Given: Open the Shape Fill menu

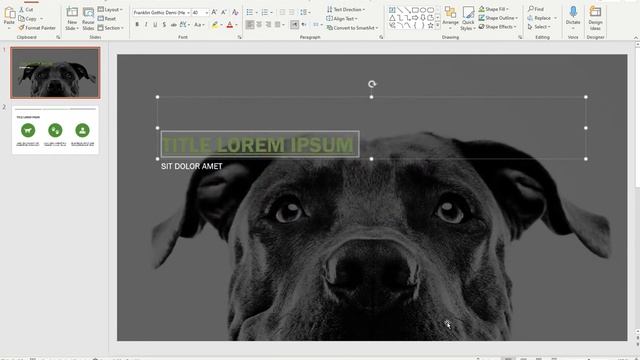Looking at the screenshot, I should 493,9.
